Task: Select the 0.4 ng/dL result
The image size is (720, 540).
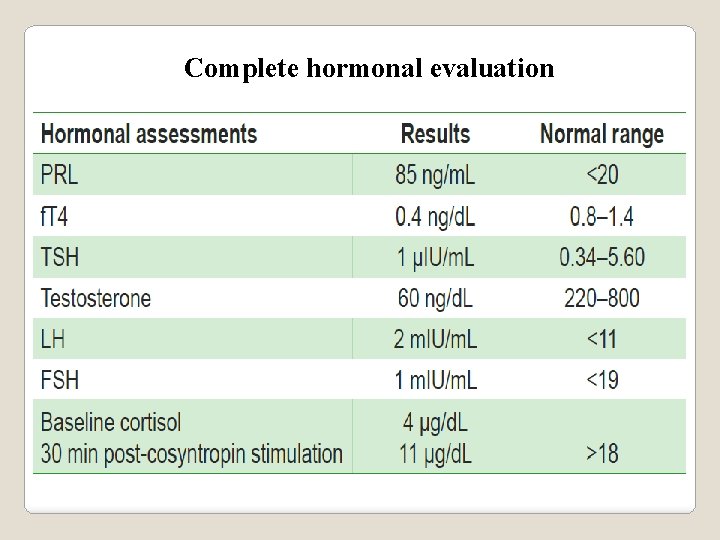Action: [x=435, y=217]
